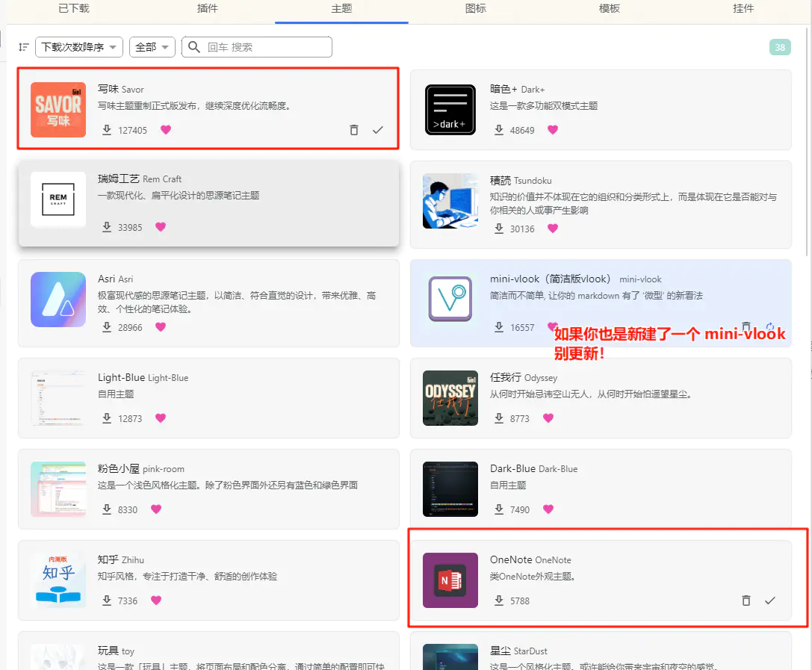This screenshot has width=812, height=670.
Task: Click the heart icon on Zhihu
Action: 156,600
